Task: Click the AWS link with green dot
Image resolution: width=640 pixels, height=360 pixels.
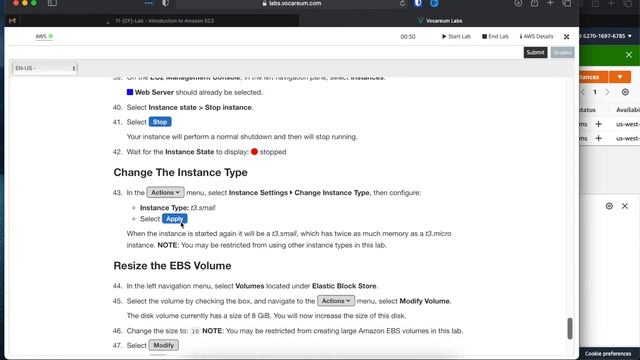Action: coord(44,36)
